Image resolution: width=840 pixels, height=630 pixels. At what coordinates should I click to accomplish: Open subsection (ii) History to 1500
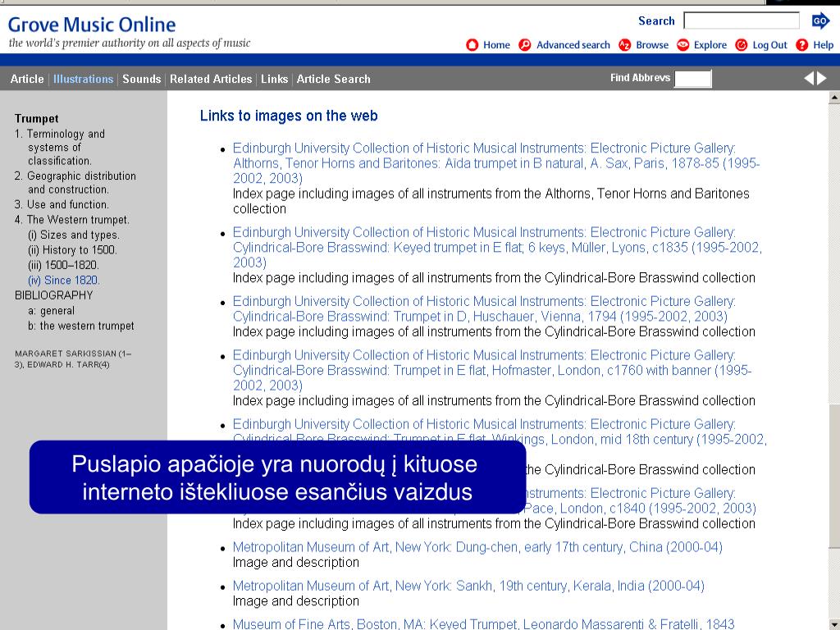tap(72, 249)
